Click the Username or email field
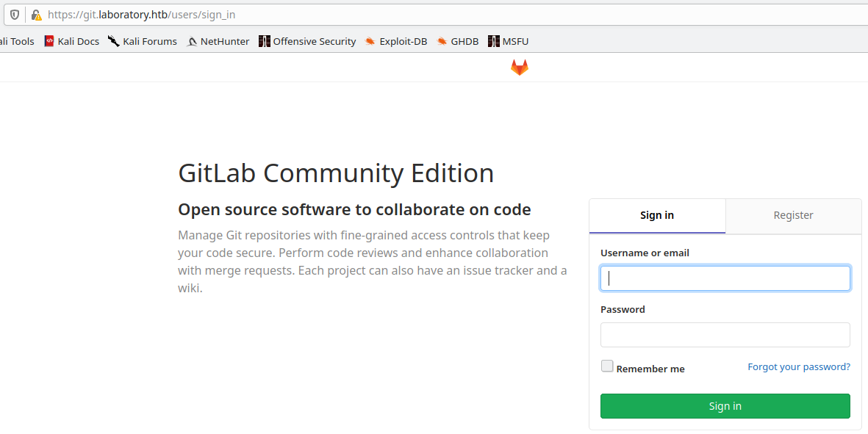 725,278
